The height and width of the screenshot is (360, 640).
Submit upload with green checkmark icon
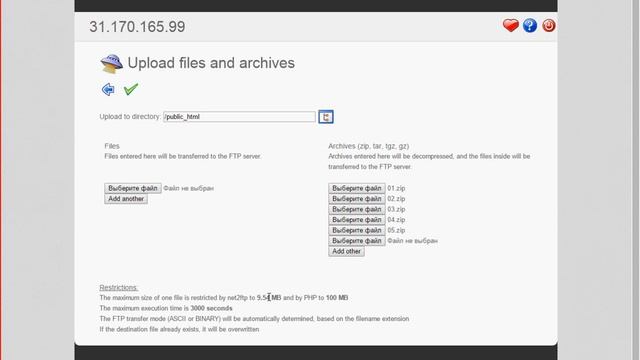131,89
